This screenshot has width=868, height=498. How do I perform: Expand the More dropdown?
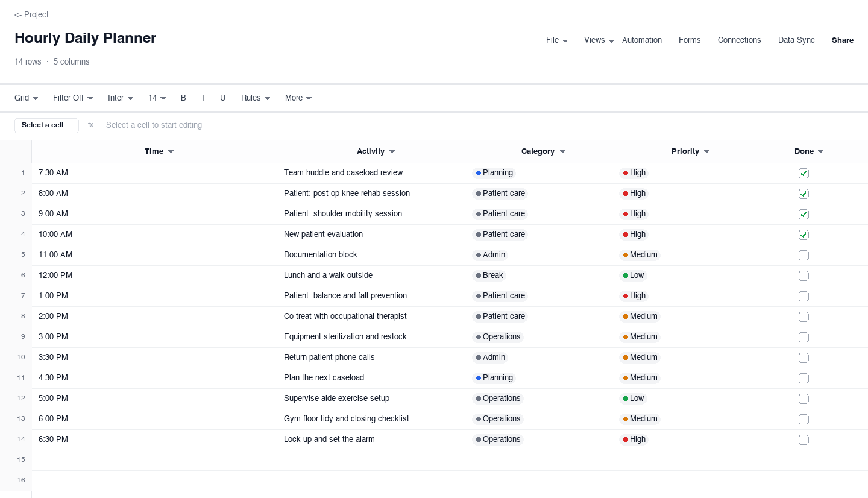(x=298, y=98)
